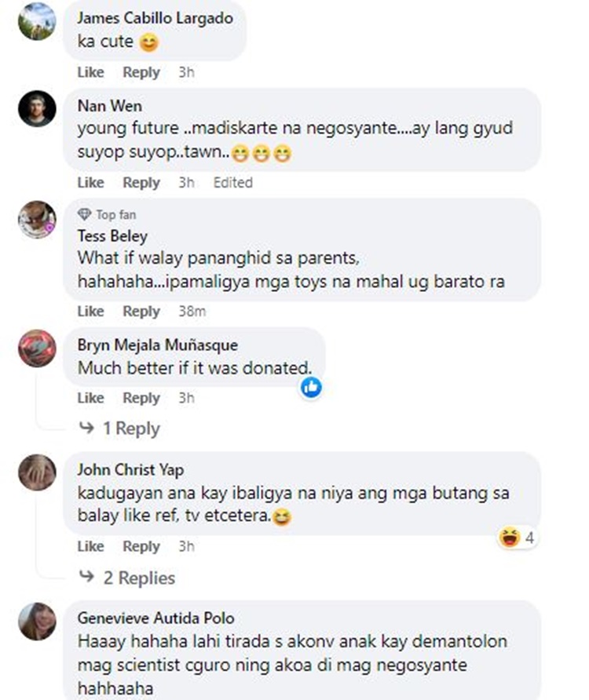
Task: Click the reply arrow icon beside 1 Reply
Action: pyautogui.click(x=86, y=428)
